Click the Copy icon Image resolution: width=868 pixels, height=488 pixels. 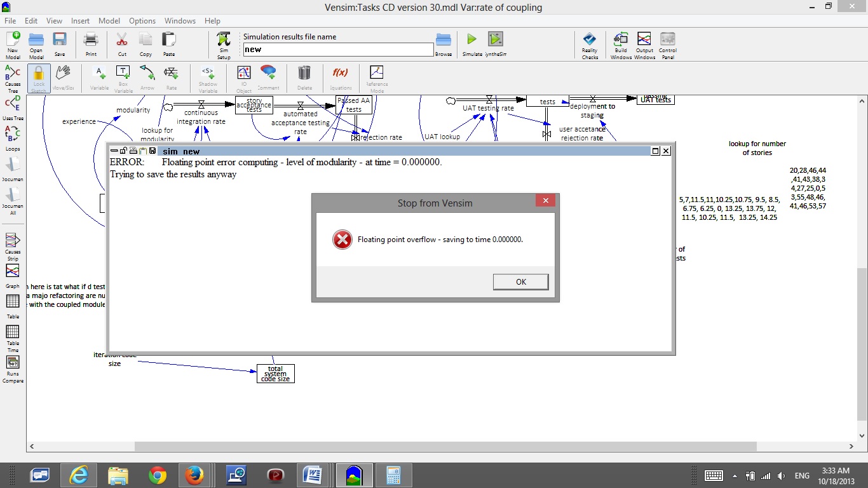(x=146, y=44)
